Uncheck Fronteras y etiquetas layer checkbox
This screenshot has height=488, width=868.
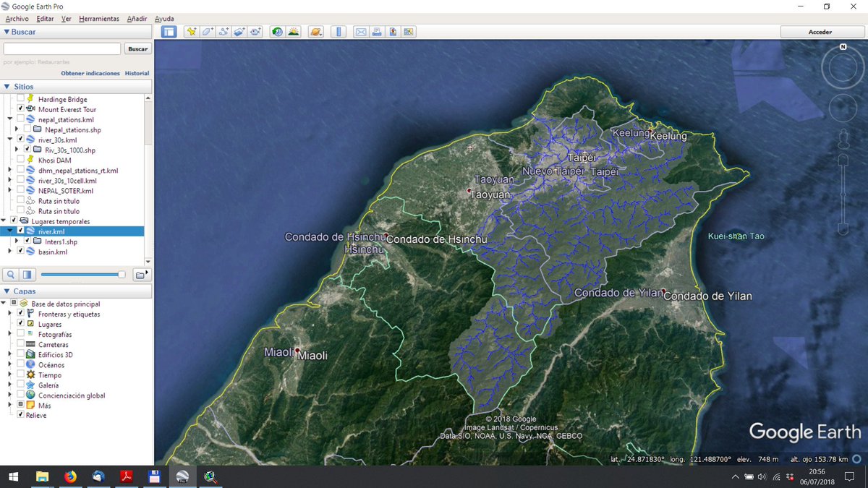point(20,314)
